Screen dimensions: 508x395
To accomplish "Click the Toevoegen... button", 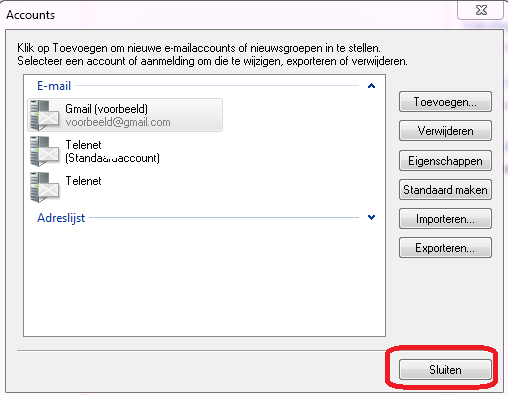I will pyautogui.click(x=445, y=102).
